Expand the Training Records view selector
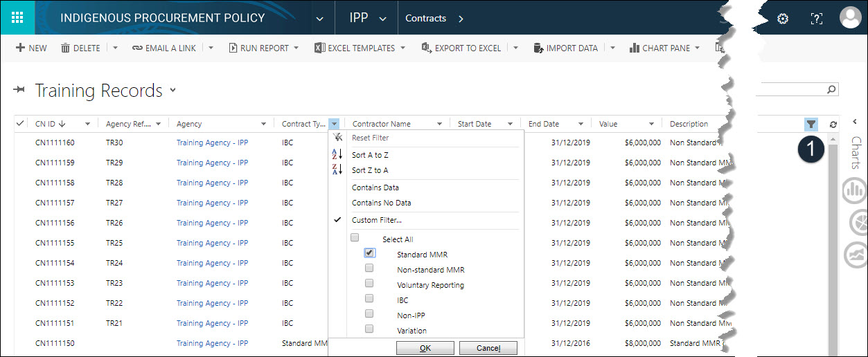The image size is (868, 357). pos(172,91)
